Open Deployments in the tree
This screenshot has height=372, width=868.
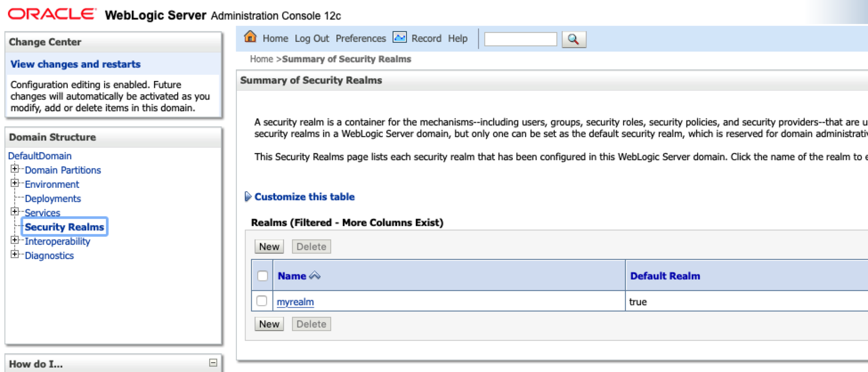tap(53, 198)
